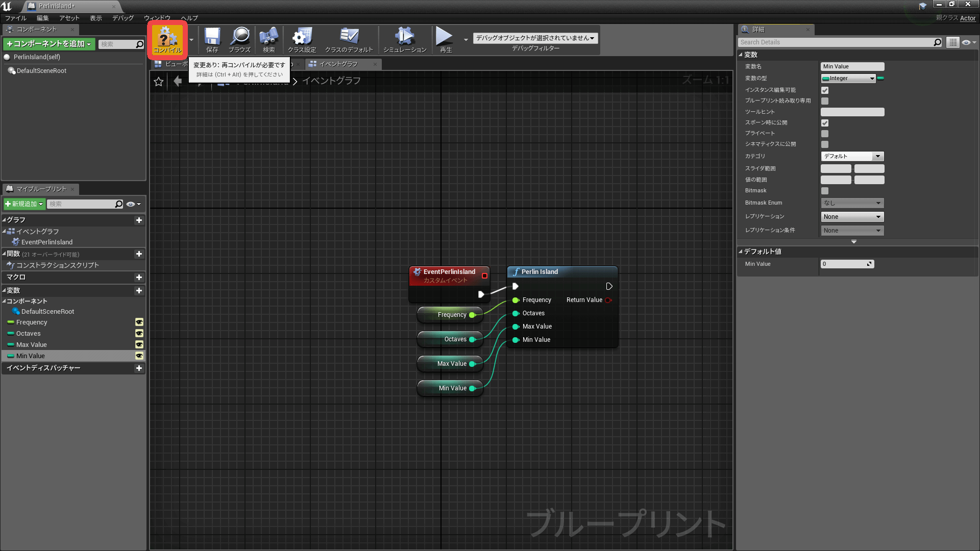Uncheck Expose on Spawn (スポーン時に公開) checkbox
Screen dimensions: 980x551
click(825, 123)
